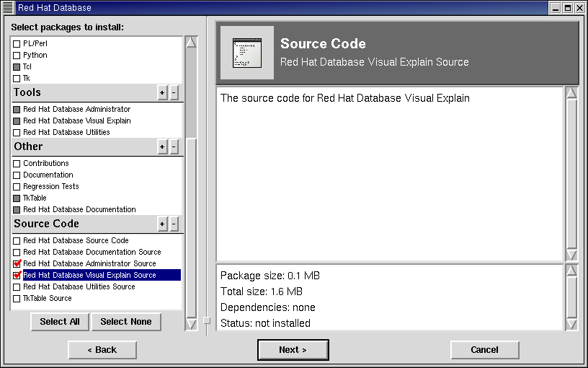Proceed with the Next button
588x368 pixels.
pos(293,350)
